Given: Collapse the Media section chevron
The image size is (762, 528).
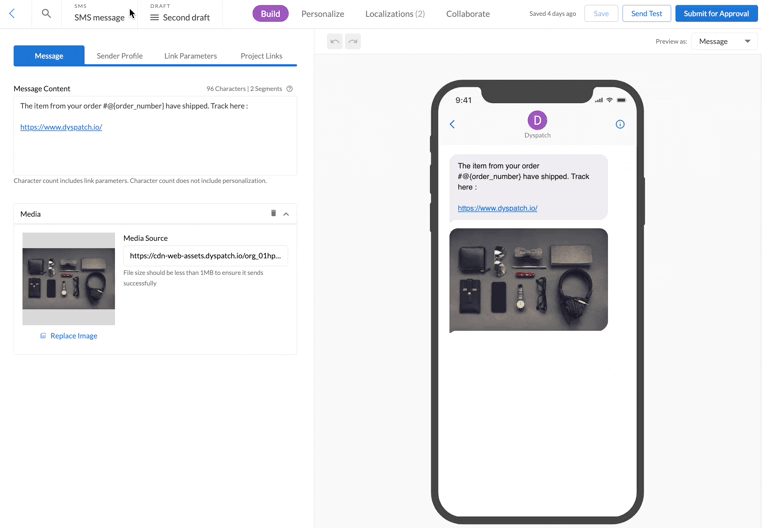Looking at the screenshot, I should (286, 214).
